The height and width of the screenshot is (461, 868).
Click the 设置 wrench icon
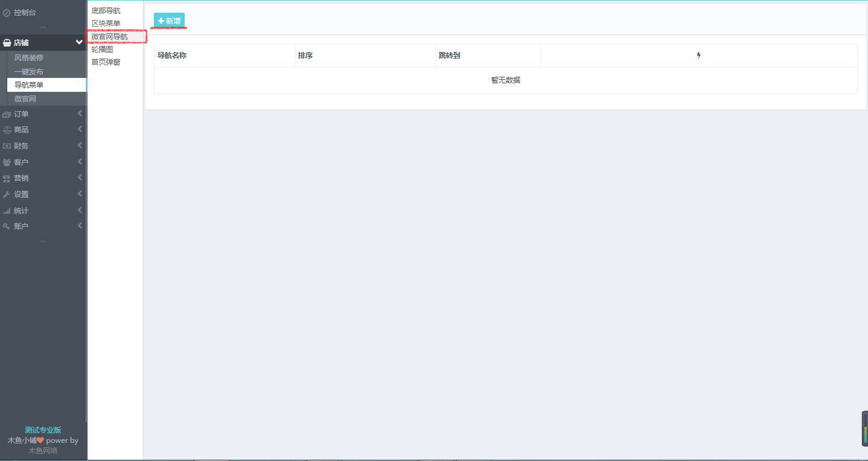pos(7,195)
